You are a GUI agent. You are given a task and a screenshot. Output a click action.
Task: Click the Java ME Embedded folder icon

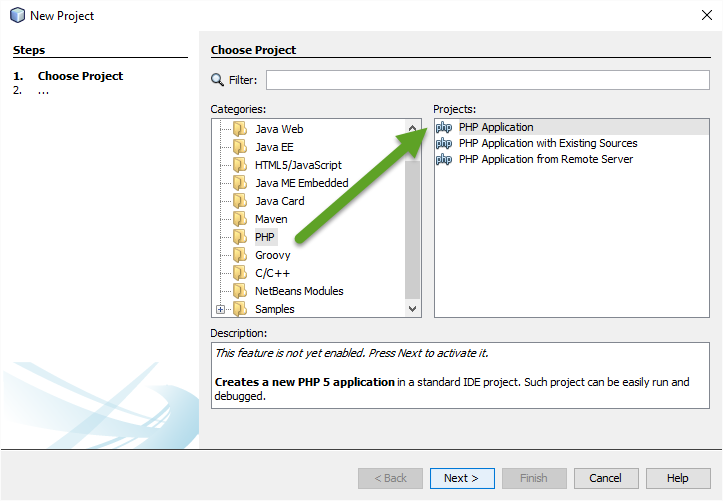coord(240,183)
